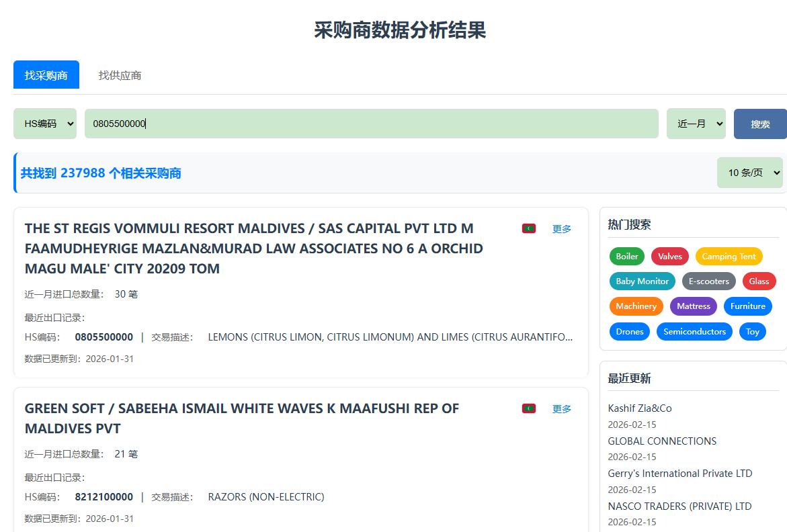
Task: Open Gerry's International Private LTD entry
Action: pyautogui.click(x=679, y=473)
